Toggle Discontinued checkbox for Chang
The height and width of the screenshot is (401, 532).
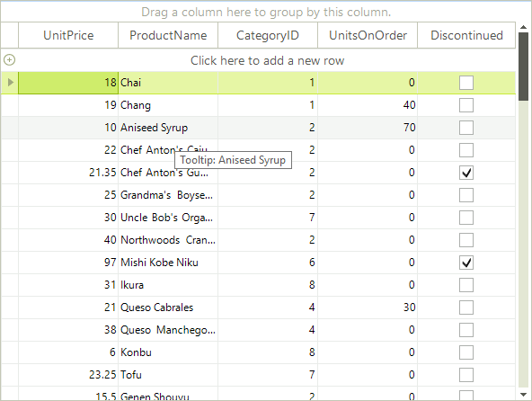point(466,105)
